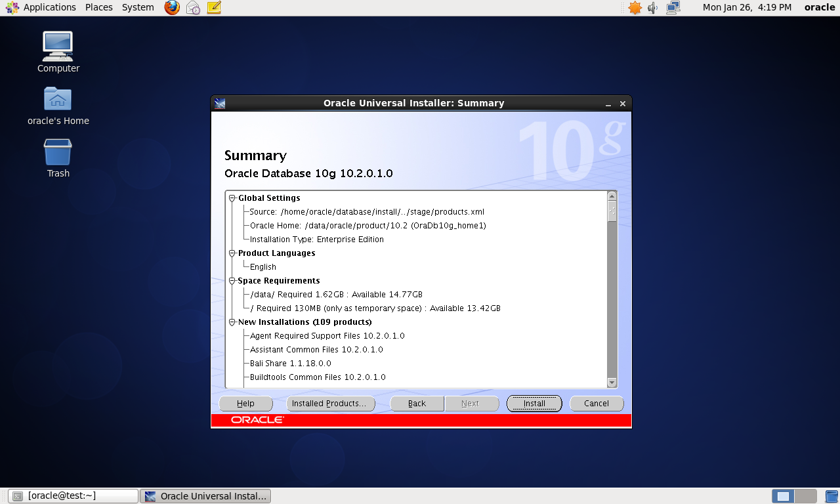840x504 pixels.
Task: Switch to the first workspace
Action: [783, 496]
